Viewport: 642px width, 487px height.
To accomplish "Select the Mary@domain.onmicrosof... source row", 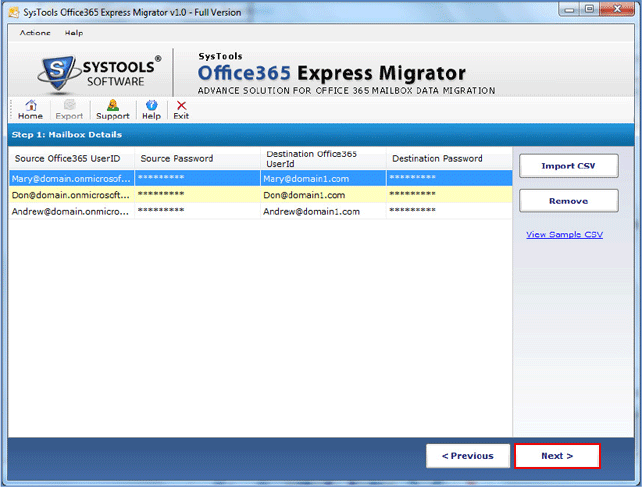I will 260,178.
